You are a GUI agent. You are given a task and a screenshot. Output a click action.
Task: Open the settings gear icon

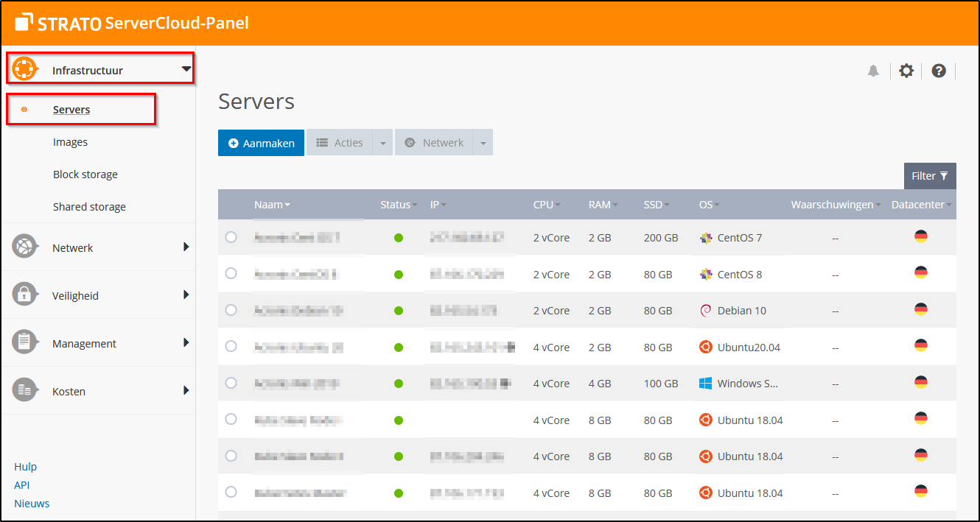pyautogui.click(x=906, y=71)
